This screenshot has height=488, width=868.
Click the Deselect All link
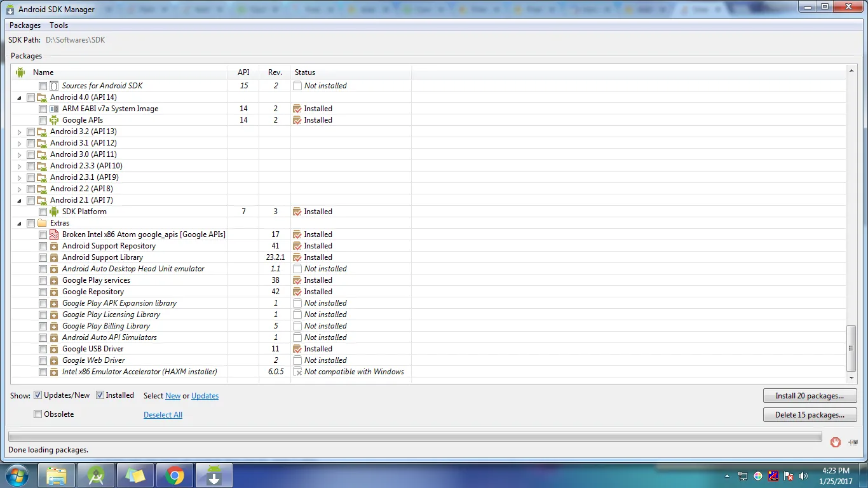(x=163, y=415)
